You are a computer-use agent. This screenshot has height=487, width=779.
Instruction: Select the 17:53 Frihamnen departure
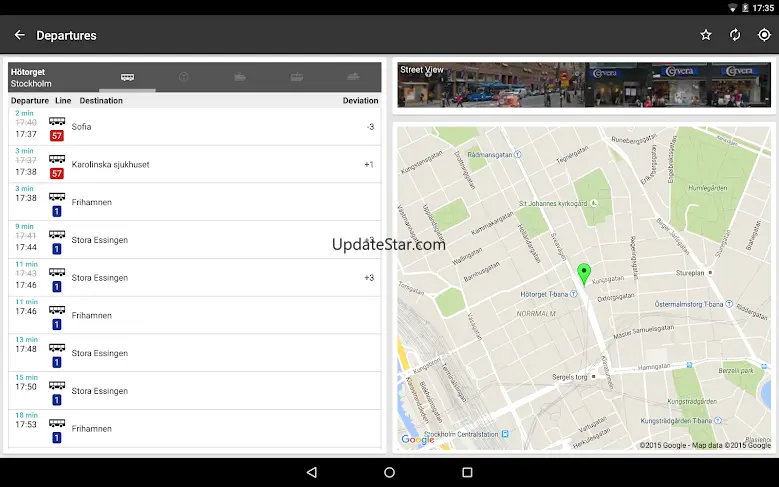(x=195, y=429)
